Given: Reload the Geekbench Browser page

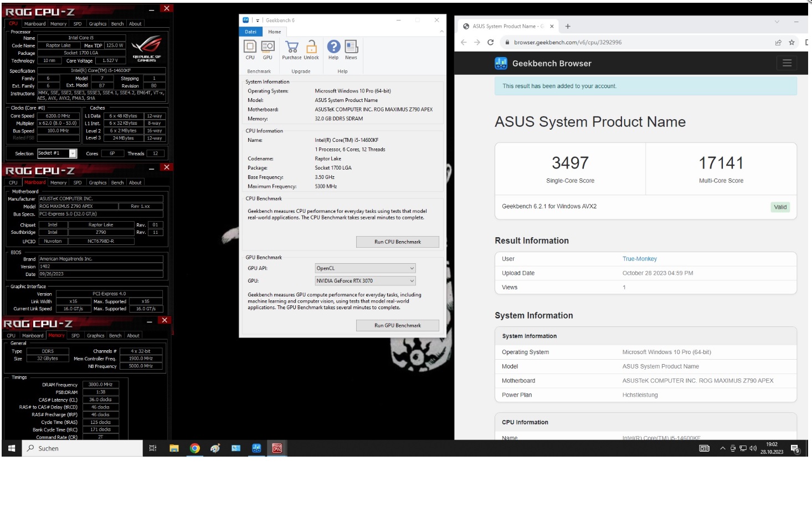Looking at the screenshot, I should pyautogui.click(x=490, y=42).
